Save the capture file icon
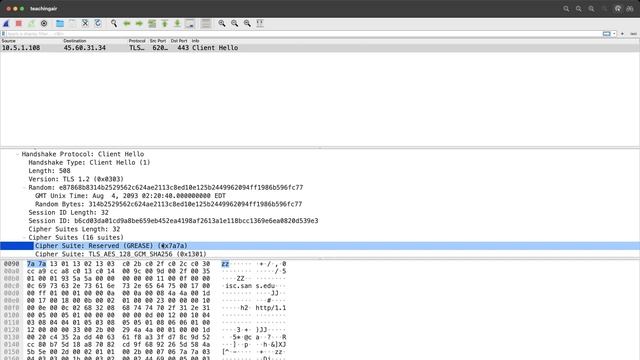 click(72, 24)
